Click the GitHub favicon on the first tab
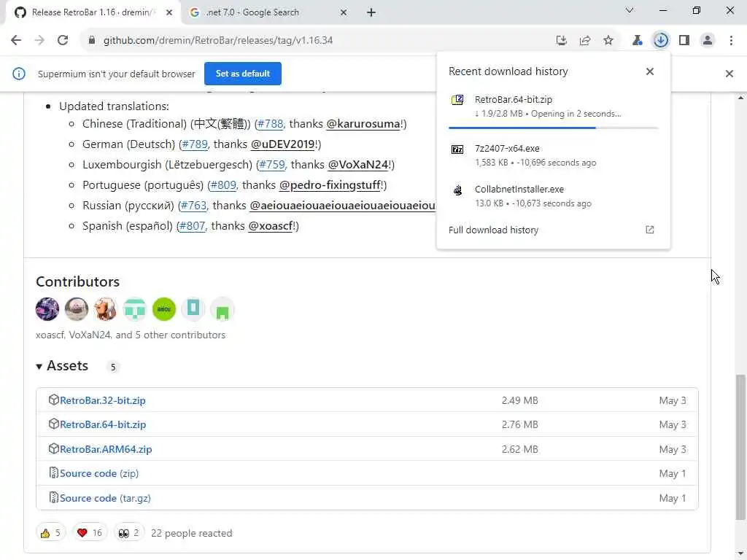This screenshot has height=560, width=747. point(20,13)
